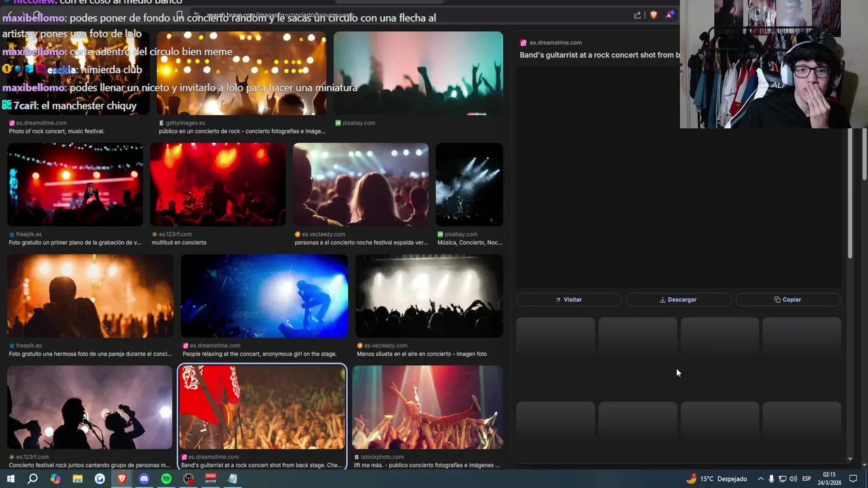Launch Copilot from the taskbar
The image size is (868, 488).
(x=55, y=479)
